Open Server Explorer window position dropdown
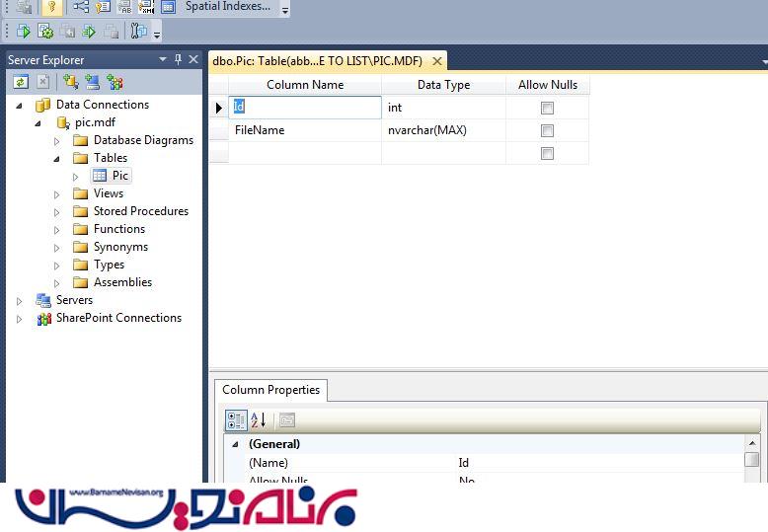768x532 pixels. [x=163, y=59]
